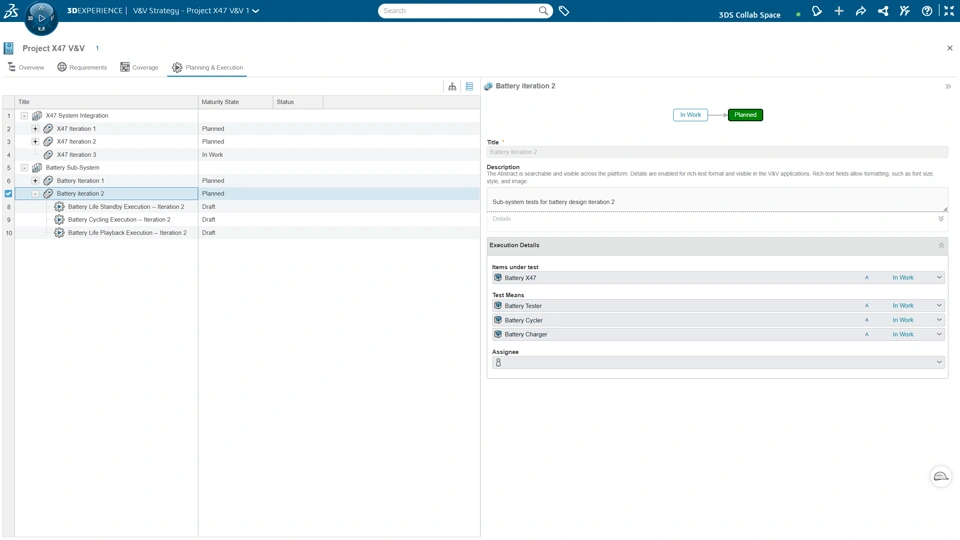Open Battery X47 row dropdown
Viewport: 960px width, 540px height.
click(939, 277)
